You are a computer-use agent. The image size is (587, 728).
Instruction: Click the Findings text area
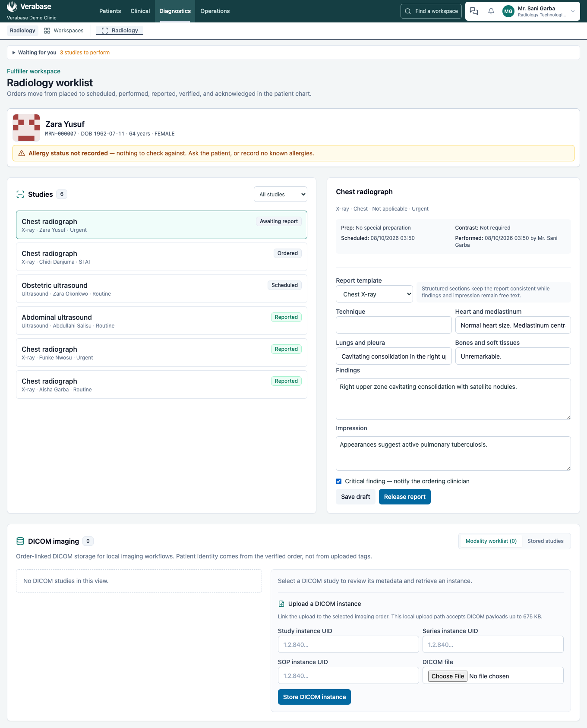453,399
